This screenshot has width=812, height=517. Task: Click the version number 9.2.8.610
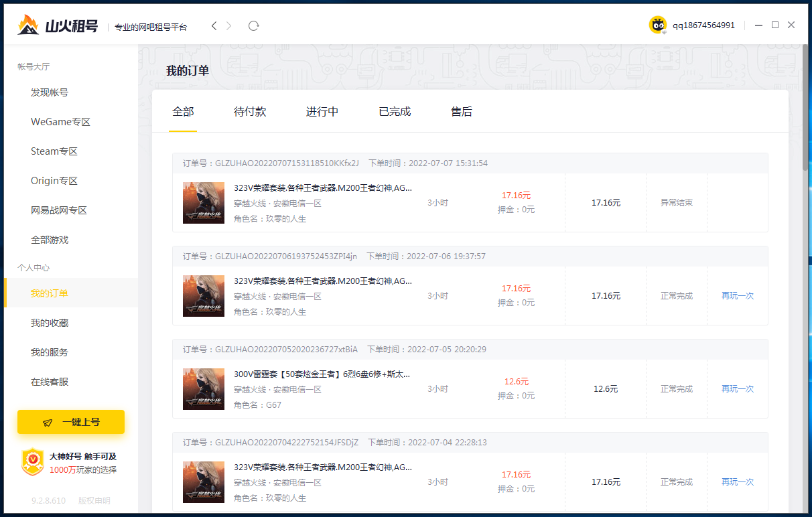click(x=49, y=501)
